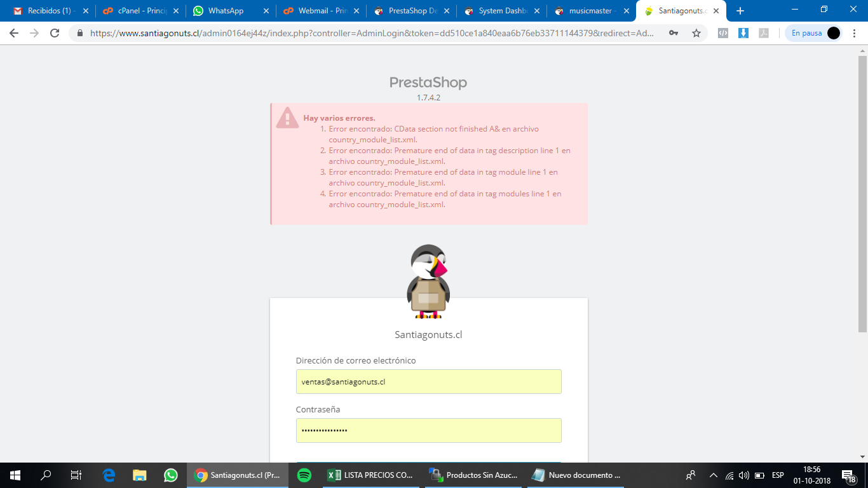The width and height of the screenshot is (868, 488).
Task: Open Task View on taskbar
Action: tap(76, 475)
